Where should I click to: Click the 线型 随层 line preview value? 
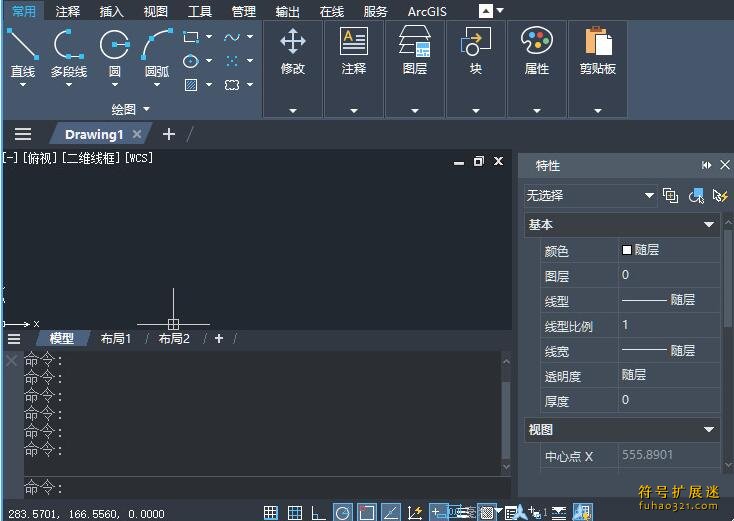point(669,300)
